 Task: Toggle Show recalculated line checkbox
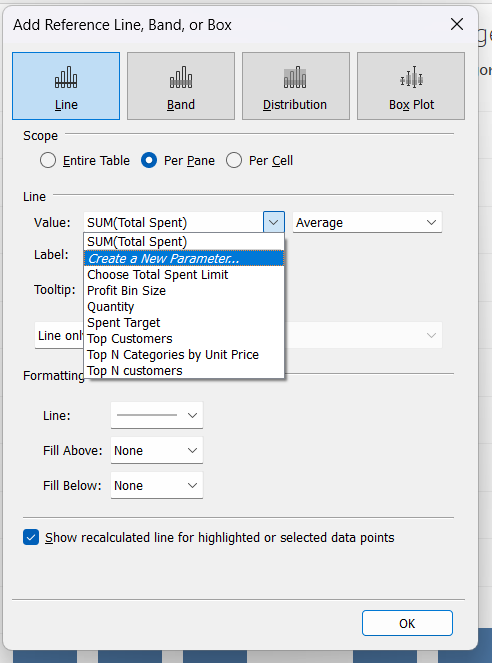pyautogui.click(x=31, y=537)
